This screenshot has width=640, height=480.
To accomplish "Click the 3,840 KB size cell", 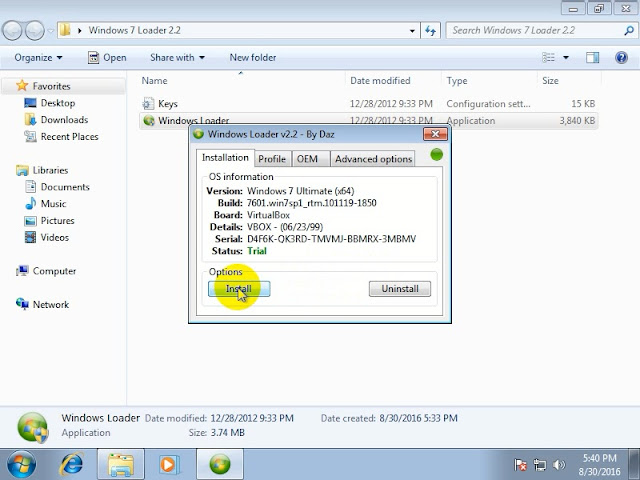I will point(577,121).
